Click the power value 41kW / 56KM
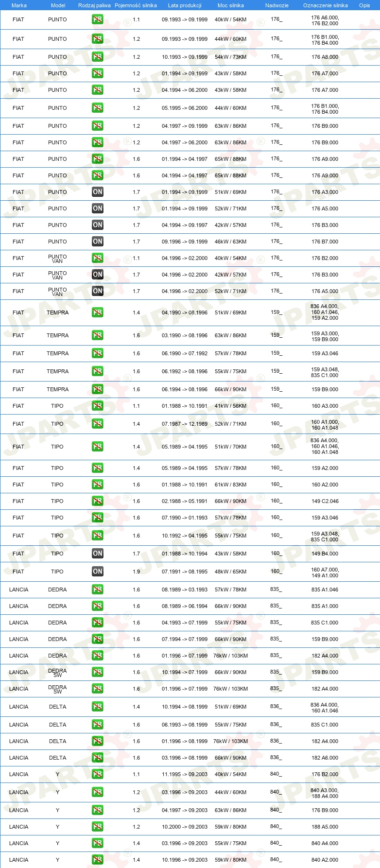Screen dimensions: 380x868 pos(231,406)
